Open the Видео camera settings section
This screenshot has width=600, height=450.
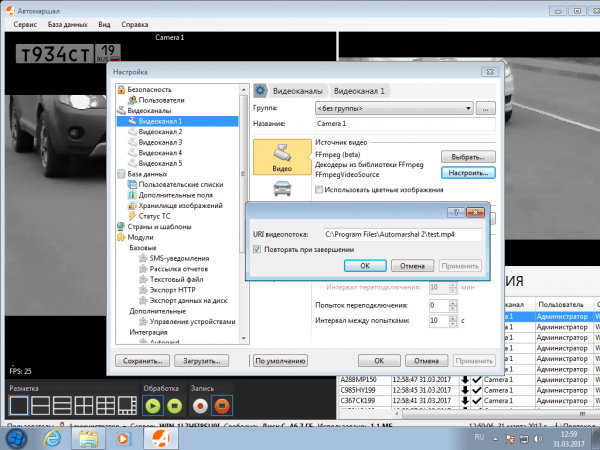tap(282, 158)
